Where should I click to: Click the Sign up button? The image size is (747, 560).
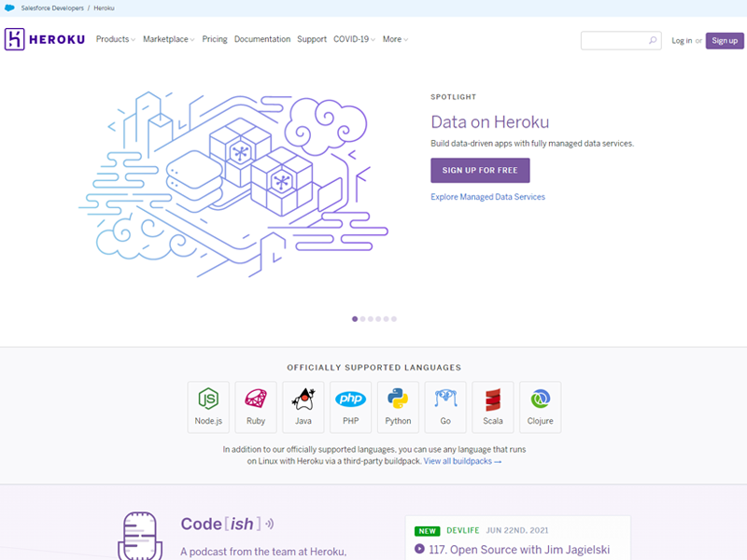pos(725,40)
